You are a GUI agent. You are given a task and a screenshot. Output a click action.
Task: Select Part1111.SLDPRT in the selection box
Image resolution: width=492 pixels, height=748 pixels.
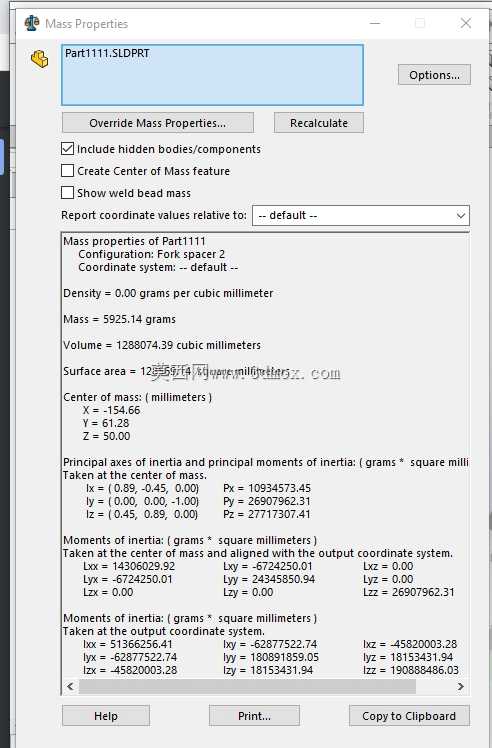click(107, 53)
